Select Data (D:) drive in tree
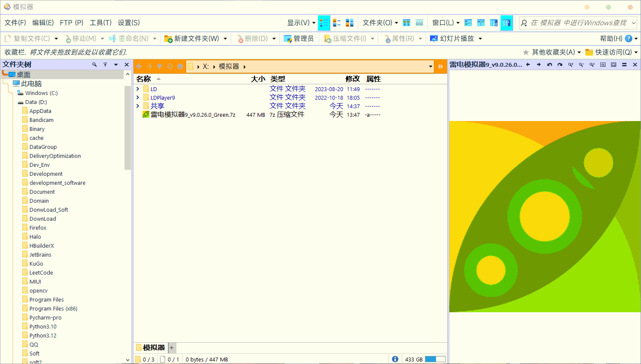 [x=36, y=102]
